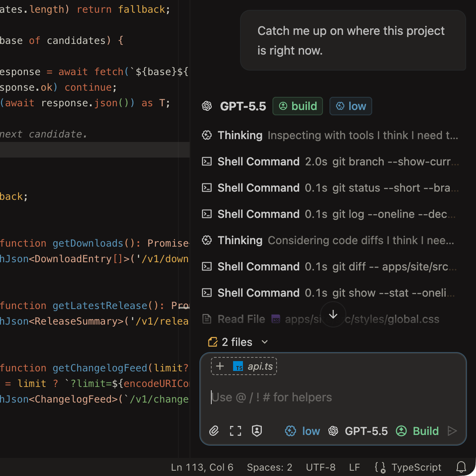Click the 'Catch me up' user message bubble
This screenshot has height=476, width=476.
(353, 40)
